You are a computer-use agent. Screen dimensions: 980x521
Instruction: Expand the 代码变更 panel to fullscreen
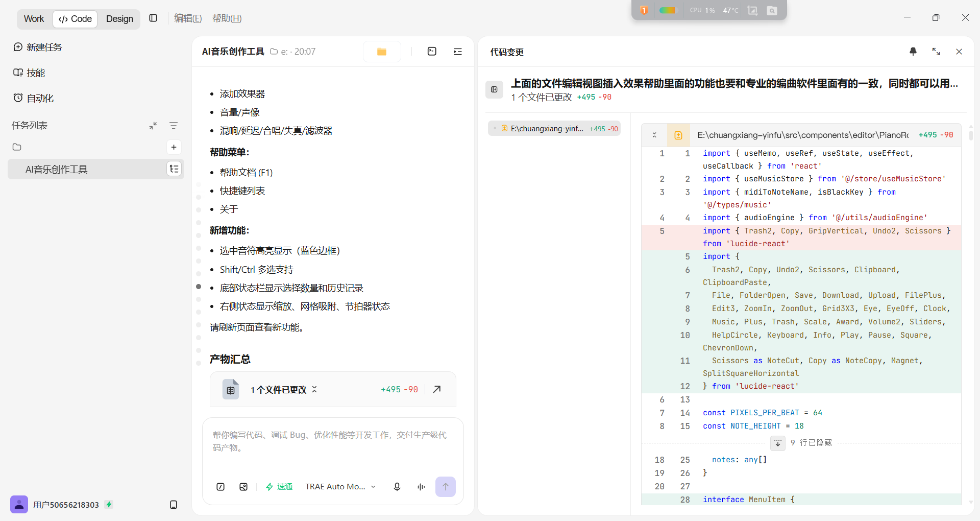(936, 52)
